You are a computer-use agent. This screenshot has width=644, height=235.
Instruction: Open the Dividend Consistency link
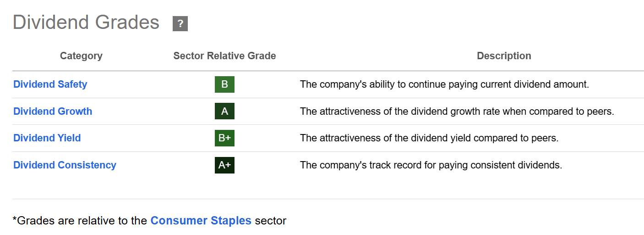[65, 165]
